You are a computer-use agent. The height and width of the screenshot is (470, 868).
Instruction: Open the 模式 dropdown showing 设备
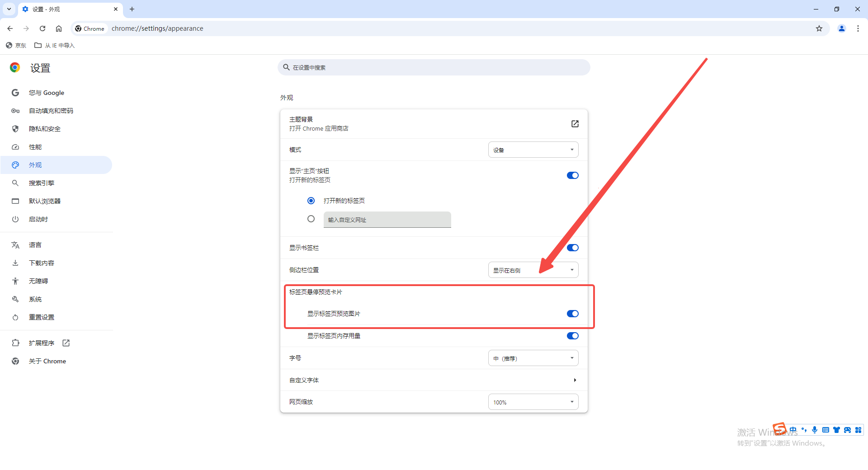point(533,150)
